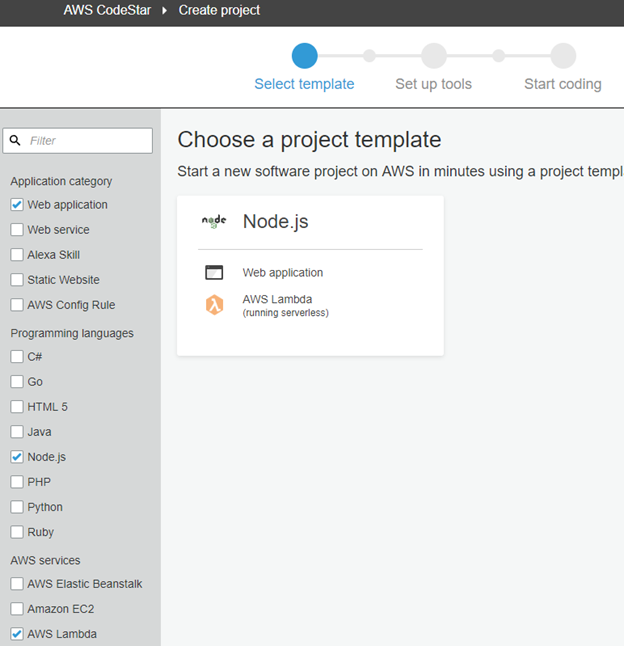Enable the Web service checkbox
624x646 pixels.
(17, 229)
